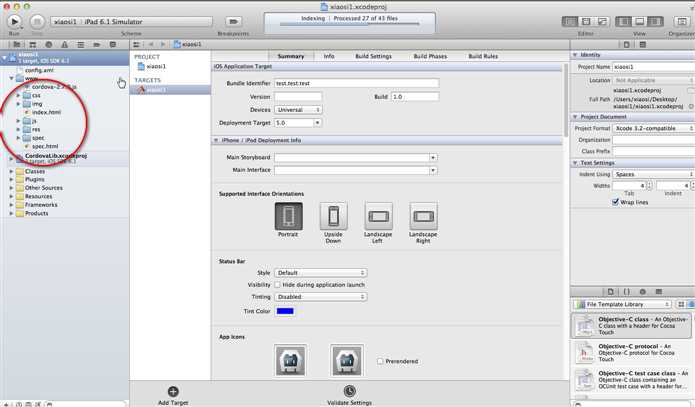This screenshot has height=407, width=695.
Task: Show the File inspector
Action: pyautogui.click(x=626, y=44)
